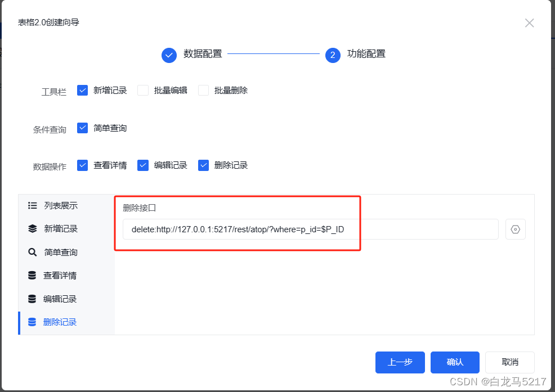Enable the 批量编辑 checkbox

pyautogui.click(x=143, y=90)
